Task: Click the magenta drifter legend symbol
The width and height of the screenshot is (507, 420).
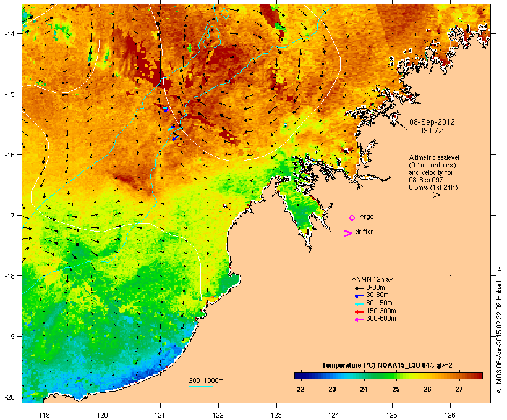Action: click(347, 233)
